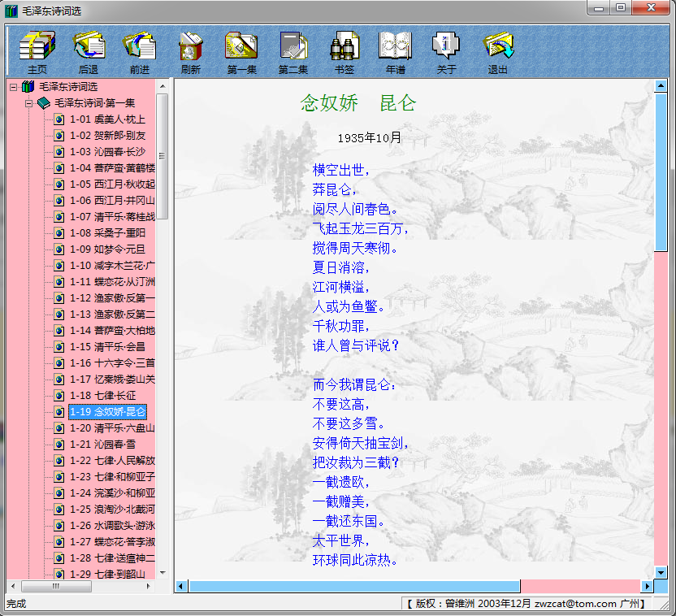The image size is (676, 616).
Task: Open poem 1-22 七律·人民解放
Action: pos(112,461)
